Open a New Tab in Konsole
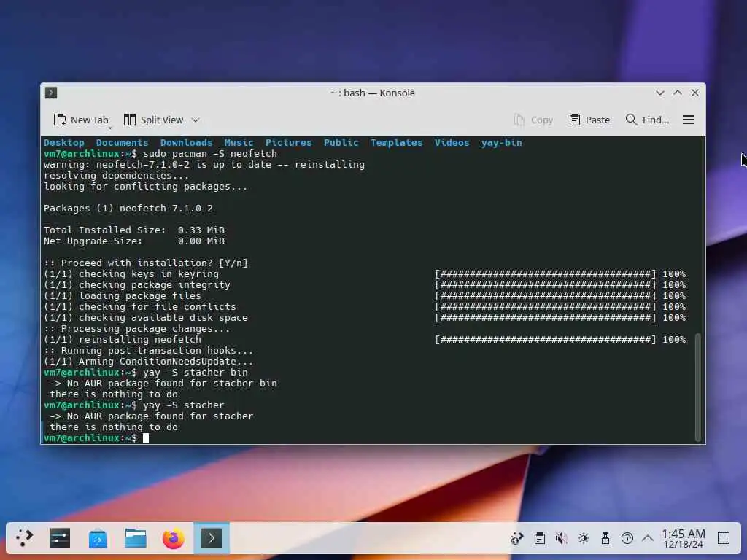 click(81, 120)
